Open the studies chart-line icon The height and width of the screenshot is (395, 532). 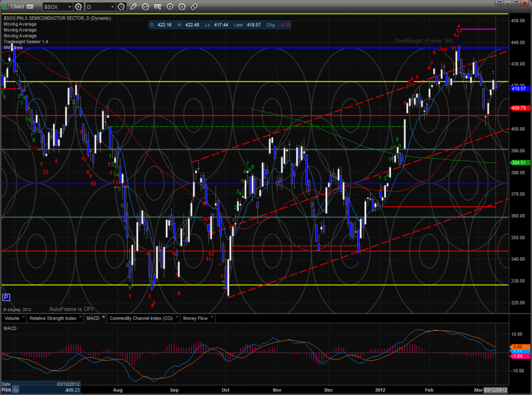(146, 7)
